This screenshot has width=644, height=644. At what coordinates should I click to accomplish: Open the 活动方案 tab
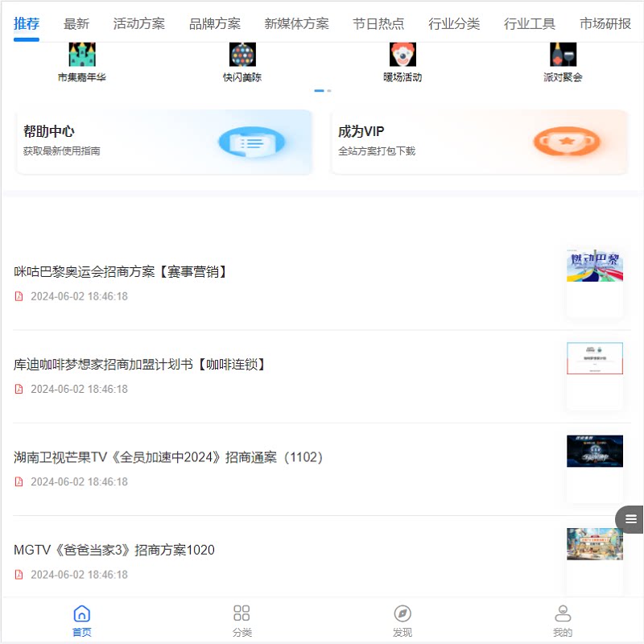138,24
